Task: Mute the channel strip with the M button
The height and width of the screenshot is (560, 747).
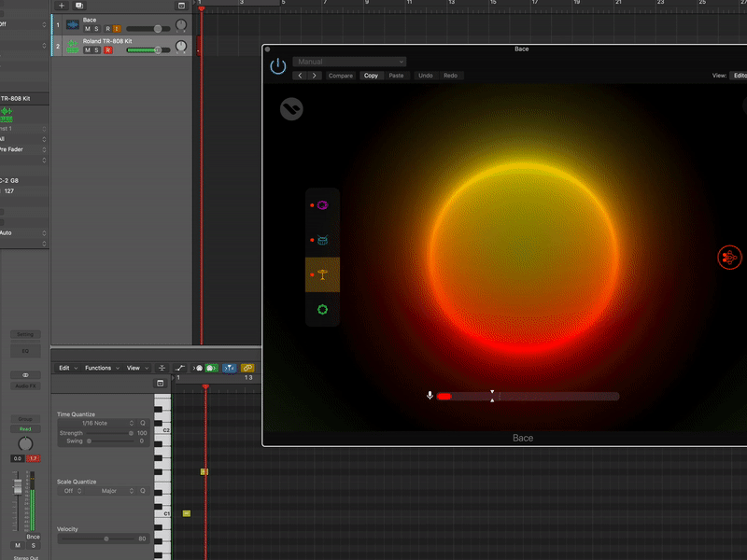Action: click(18, 545)
